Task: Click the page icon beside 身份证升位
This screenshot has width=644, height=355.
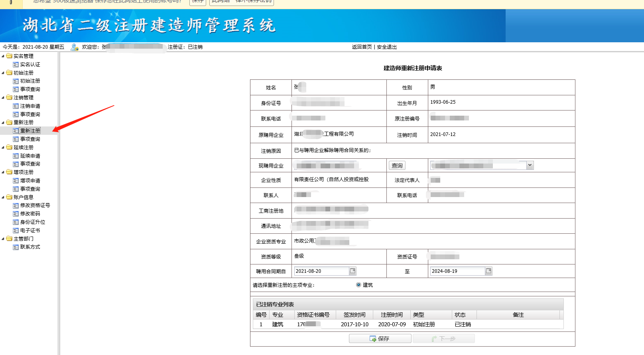Action: pos(16,222)
